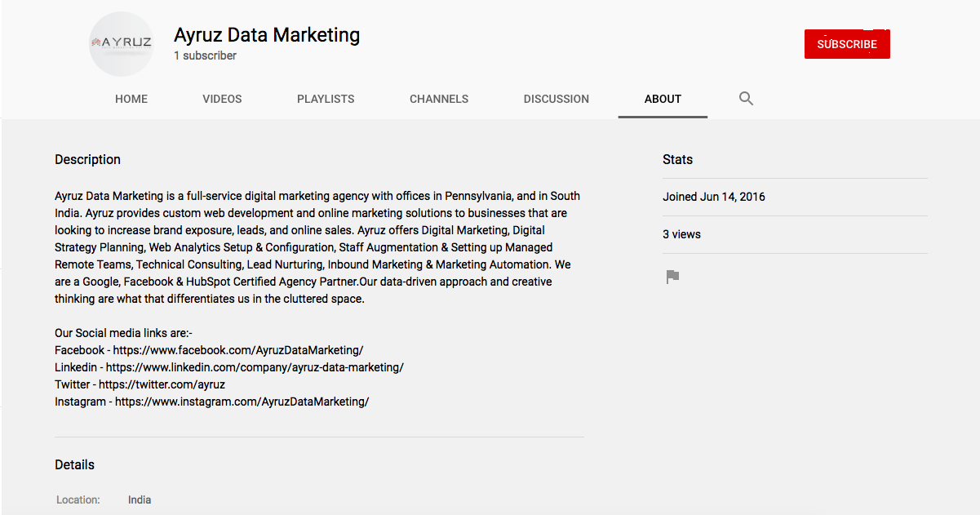This screenshot has width=980, height=515.
Task: Click the '3 views' stat
Action: point(681,234)
